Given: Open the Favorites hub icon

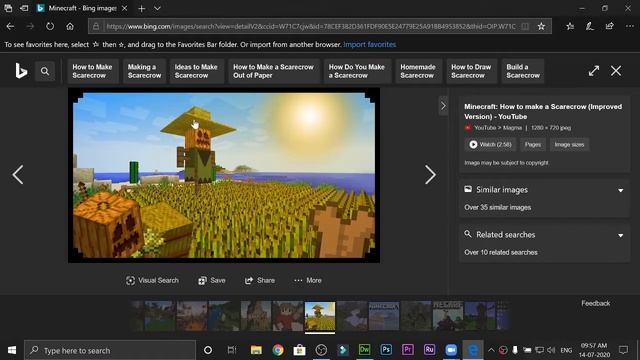Looking at the screenshot, I should pos(570,27).
